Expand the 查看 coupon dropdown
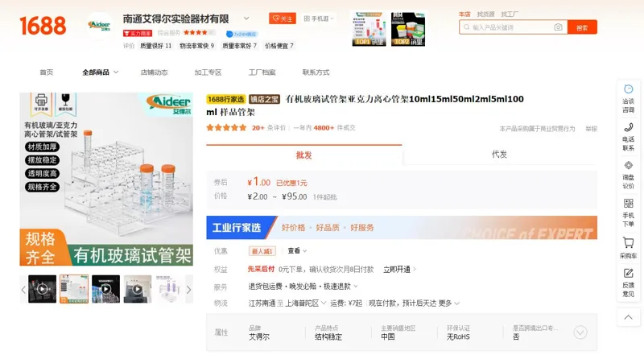The image size is (644, 355). (297, 250)
